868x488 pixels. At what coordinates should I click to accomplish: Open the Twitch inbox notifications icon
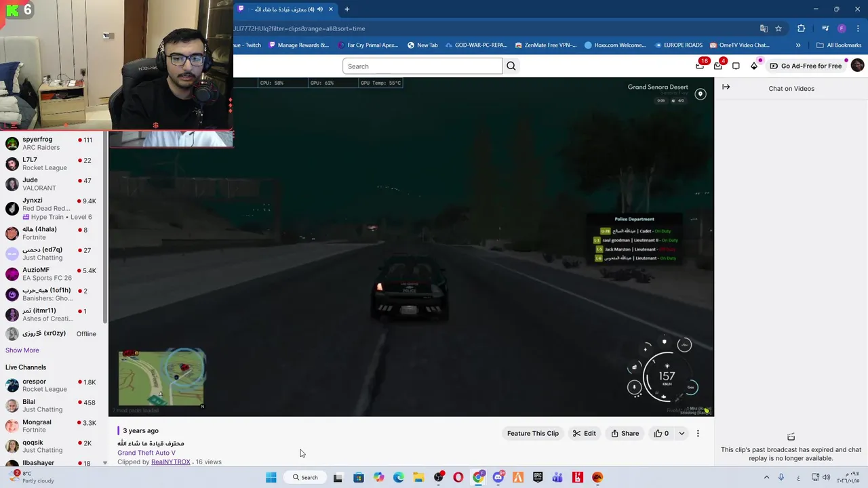pos(718,66)
